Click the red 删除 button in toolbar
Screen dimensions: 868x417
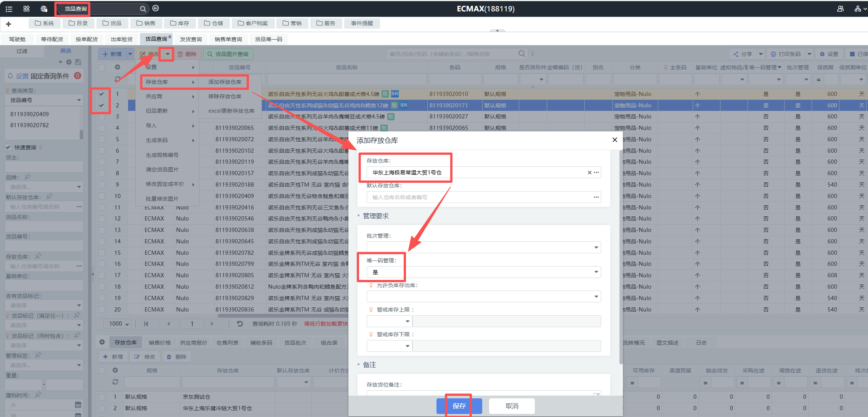(187, 54)
